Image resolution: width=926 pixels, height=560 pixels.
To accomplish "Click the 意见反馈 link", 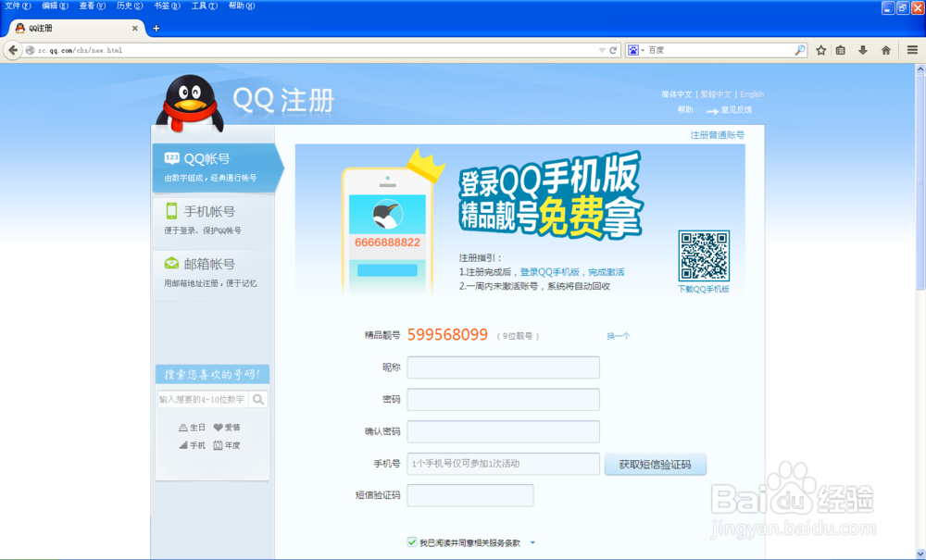I will (x=736, y=110).
